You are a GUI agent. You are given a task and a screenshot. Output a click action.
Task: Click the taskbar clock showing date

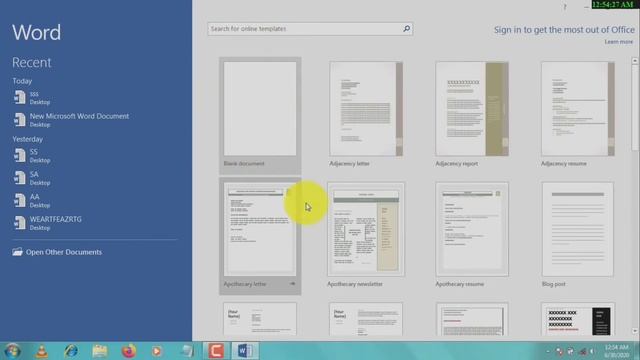[617, 351]
